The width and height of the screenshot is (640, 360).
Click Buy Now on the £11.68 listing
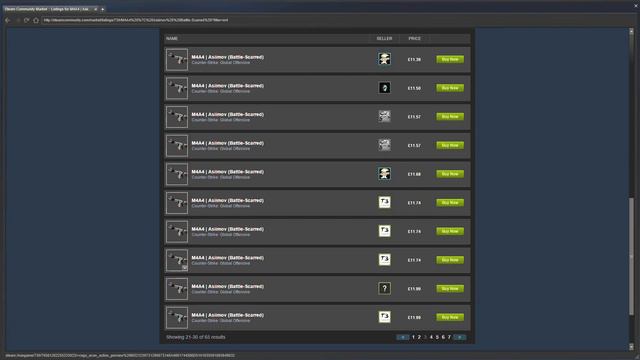click(450, 174)
